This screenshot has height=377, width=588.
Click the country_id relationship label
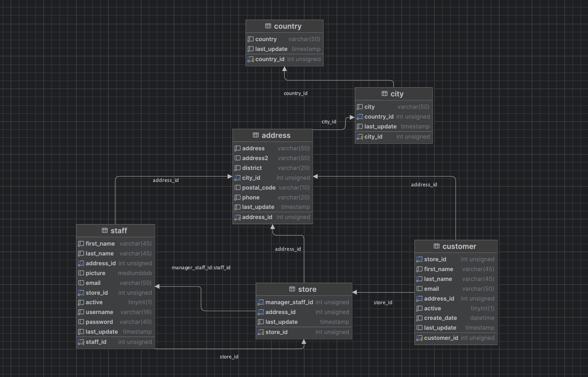[x=295, y=93]
